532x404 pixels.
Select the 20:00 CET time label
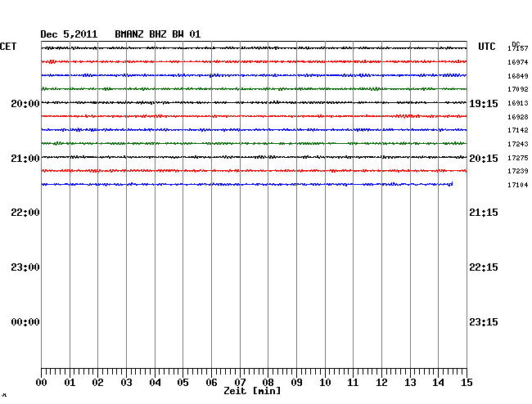click(25, 103)
